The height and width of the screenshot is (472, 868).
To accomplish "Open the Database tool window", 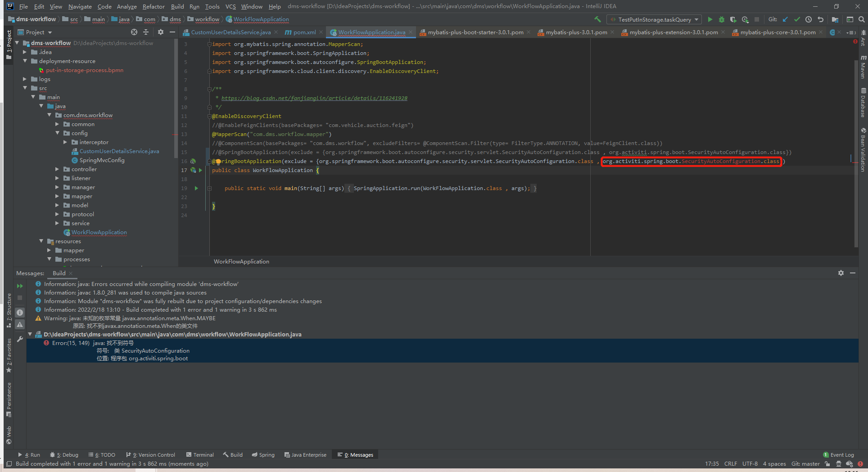I will tap(863, 104).
